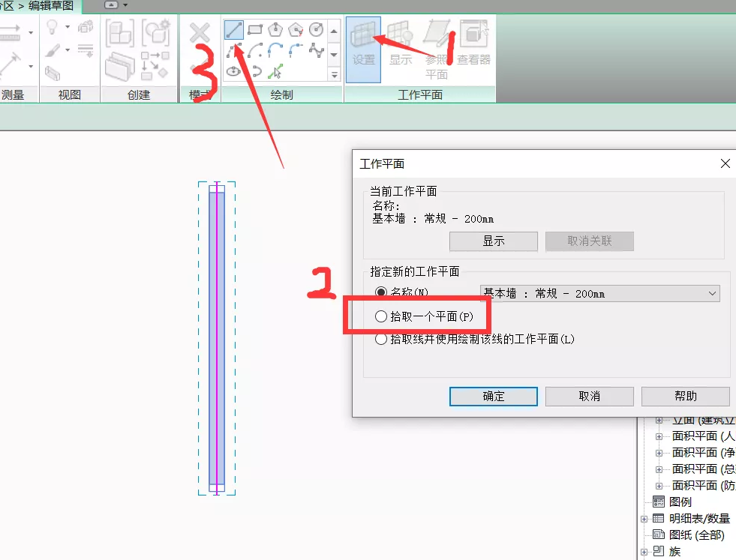Activate the Pick Lines tool
The width and height of the screenshot is (736, 560).
[276, 71]
